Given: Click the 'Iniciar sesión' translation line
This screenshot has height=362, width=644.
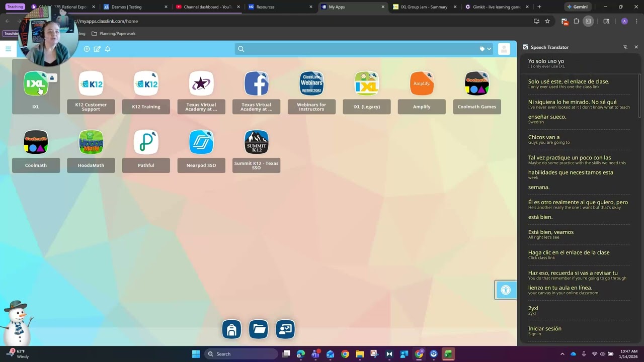Looking at the screenshot, I should click(x=545, y=329).
